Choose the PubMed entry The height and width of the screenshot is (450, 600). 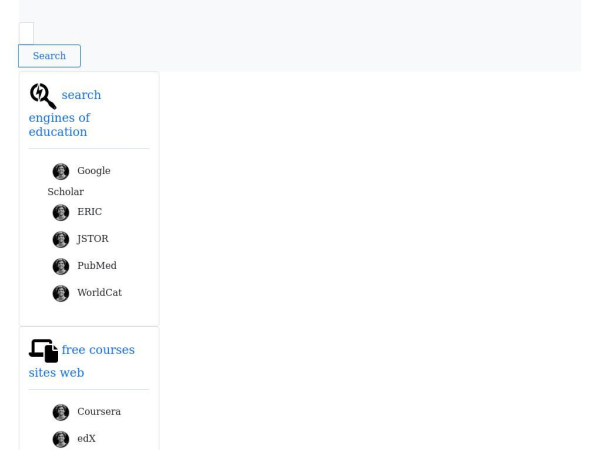[x=97, y=266]
